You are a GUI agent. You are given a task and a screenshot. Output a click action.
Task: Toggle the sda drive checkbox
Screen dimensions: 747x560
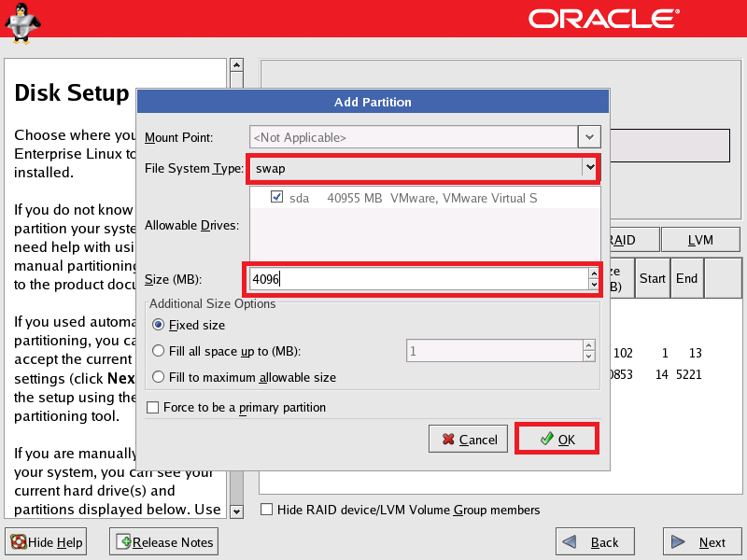[276, 197]
